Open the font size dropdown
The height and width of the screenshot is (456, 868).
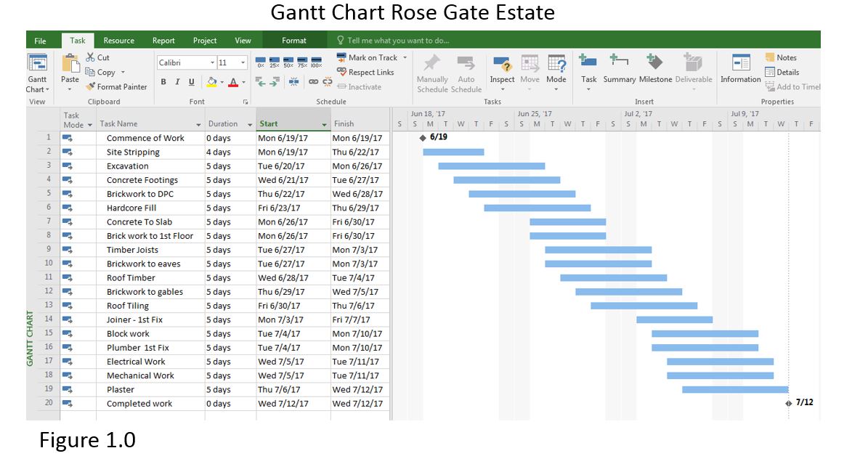click(243, 62)
